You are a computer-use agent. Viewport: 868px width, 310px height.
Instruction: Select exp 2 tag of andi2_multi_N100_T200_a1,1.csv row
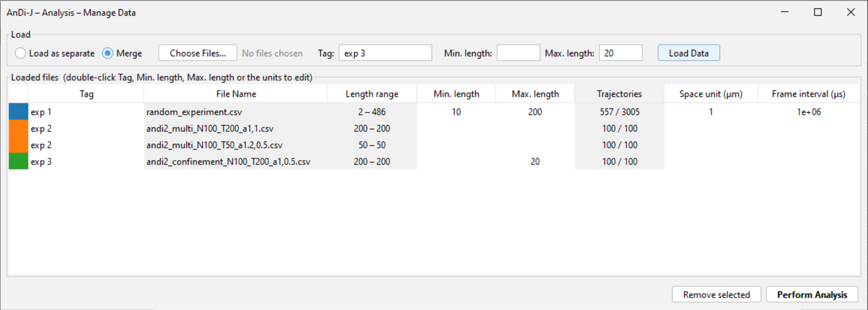(x=86, y=128)
